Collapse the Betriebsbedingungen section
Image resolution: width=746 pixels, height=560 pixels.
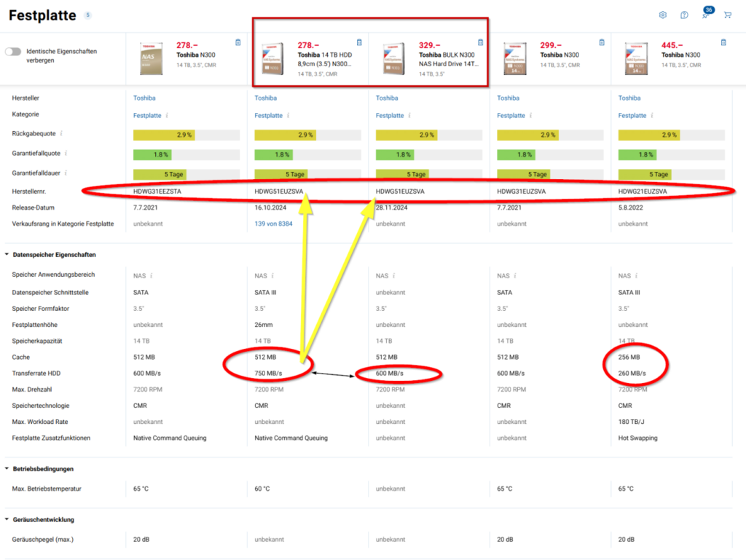[x=7, y=469]
